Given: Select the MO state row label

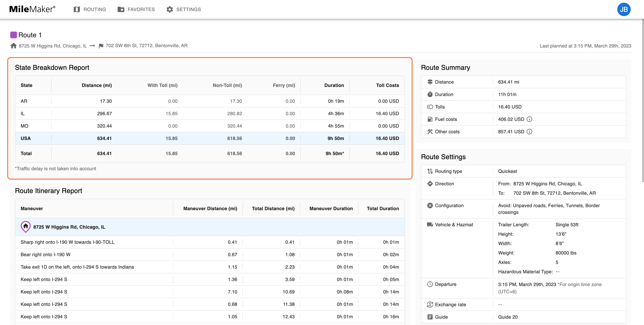Looking at the screenshot, I should (24, 126).
